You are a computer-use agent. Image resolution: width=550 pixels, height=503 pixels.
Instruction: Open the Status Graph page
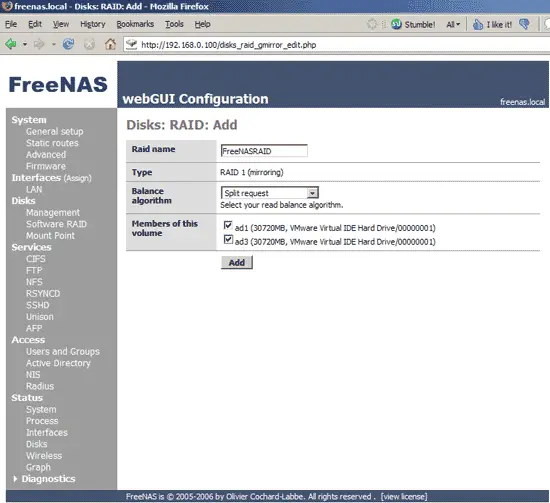(38, 467)
